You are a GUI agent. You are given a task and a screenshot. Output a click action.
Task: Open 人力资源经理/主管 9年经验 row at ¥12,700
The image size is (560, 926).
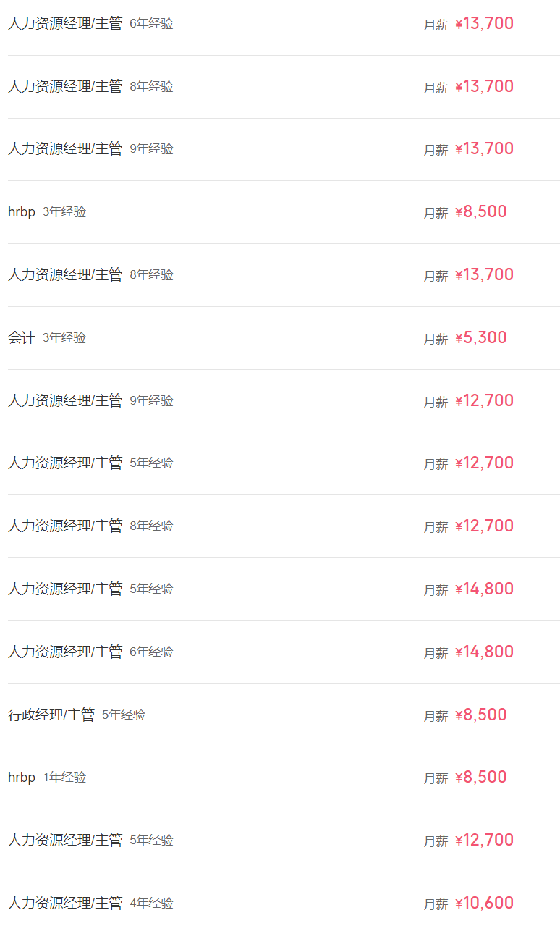[x=65, y=401]
